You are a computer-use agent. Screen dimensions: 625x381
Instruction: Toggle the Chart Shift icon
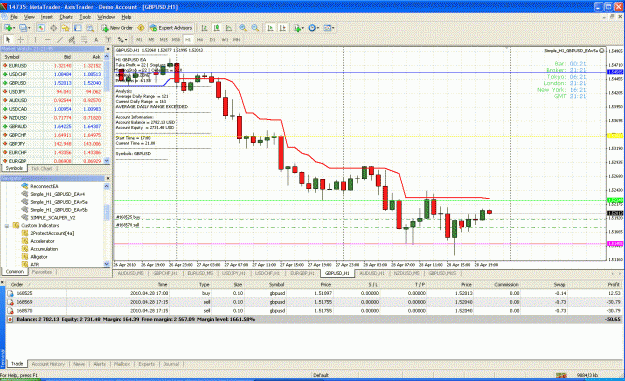click(283, 28)
